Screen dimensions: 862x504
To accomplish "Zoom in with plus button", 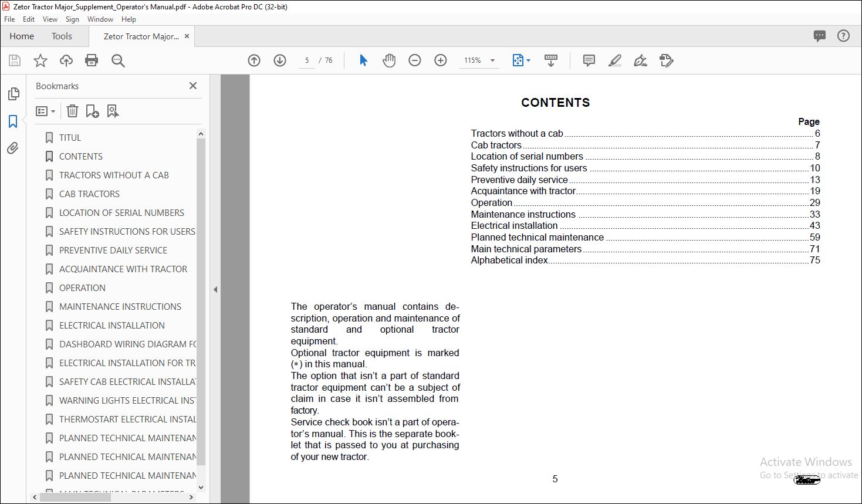I will [441, 60].
